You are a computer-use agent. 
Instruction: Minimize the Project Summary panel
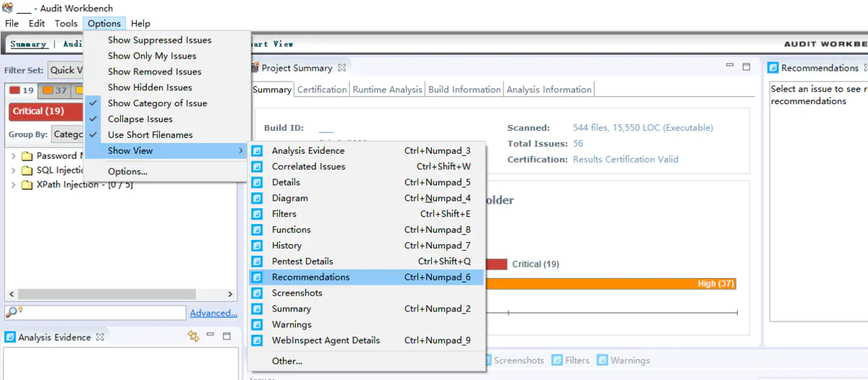(731, 66)
